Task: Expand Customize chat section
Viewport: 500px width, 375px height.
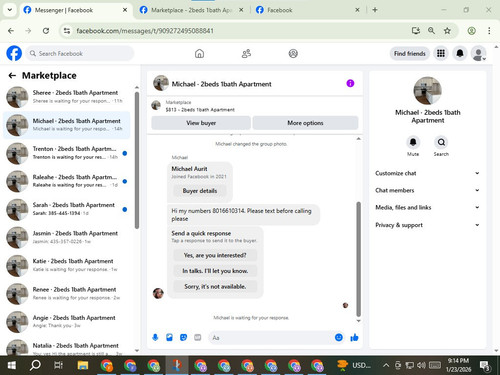Action: tap(427, 173)
